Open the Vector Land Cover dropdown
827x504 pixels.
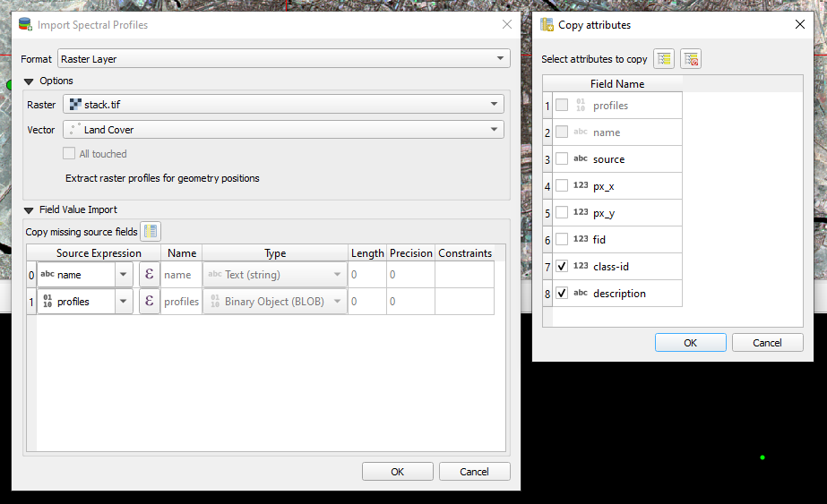(x=283, y=130)
